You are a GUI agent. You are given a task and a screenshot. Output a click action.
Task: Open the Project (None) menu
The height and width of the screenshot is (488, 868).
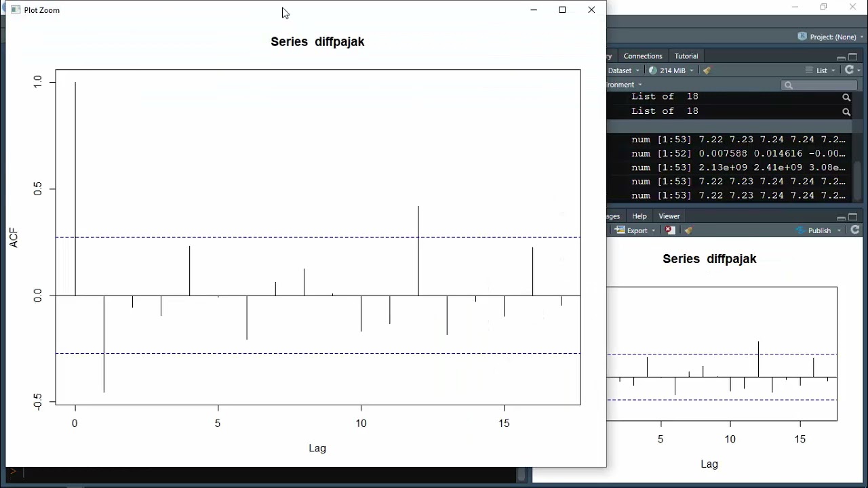[x=831, y=37]
